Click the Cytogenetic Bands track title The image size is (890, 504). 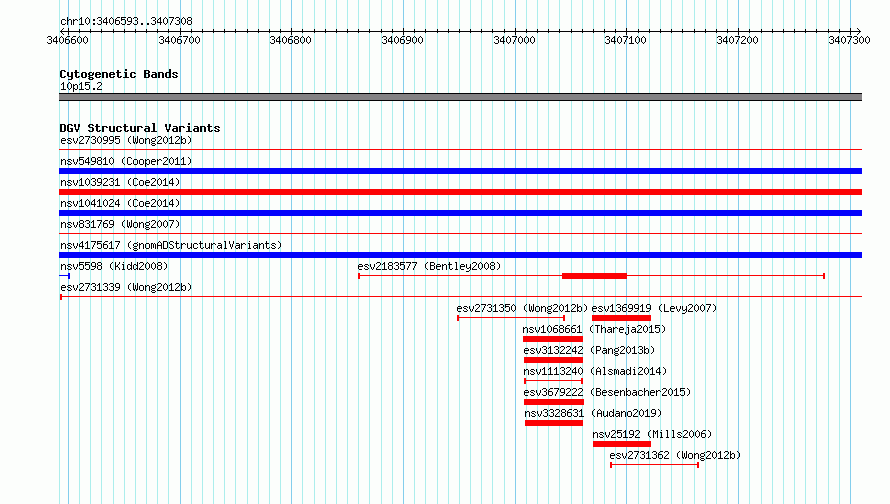point(119,74)
